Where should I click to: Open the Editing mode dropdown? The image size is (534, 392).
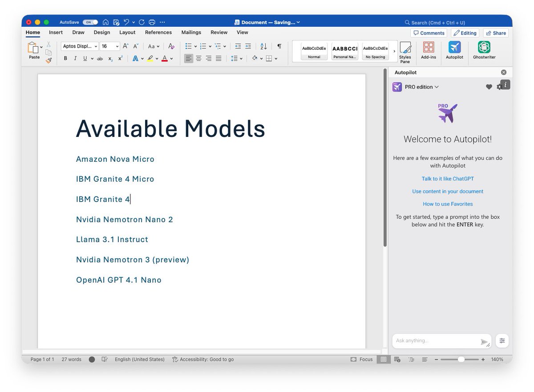coord(465,33)
